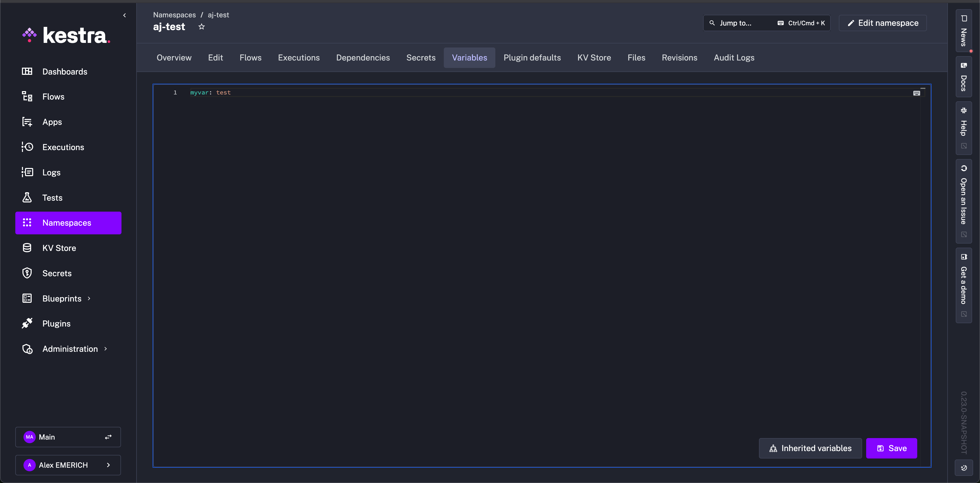Viewport: 980px width, 483px height.
Task: Open the Audit Logs tab
Action: pyautogui.click(x=734, y=57)
